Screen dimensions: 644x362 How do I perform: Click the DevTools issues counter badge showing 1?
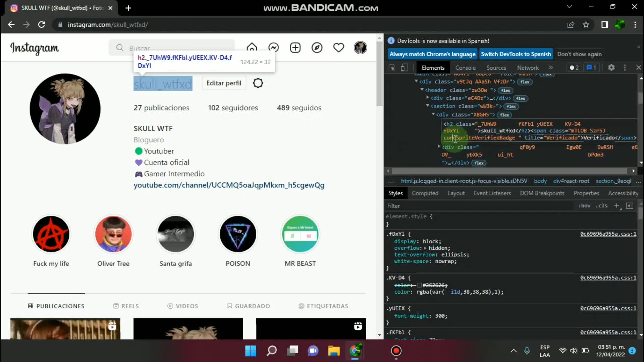(591, 68)
